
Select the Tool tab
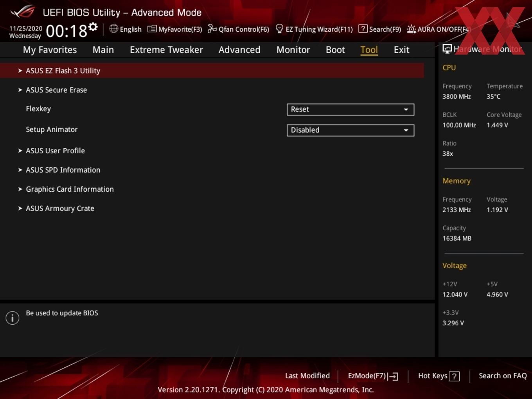[x=369, y=50]
